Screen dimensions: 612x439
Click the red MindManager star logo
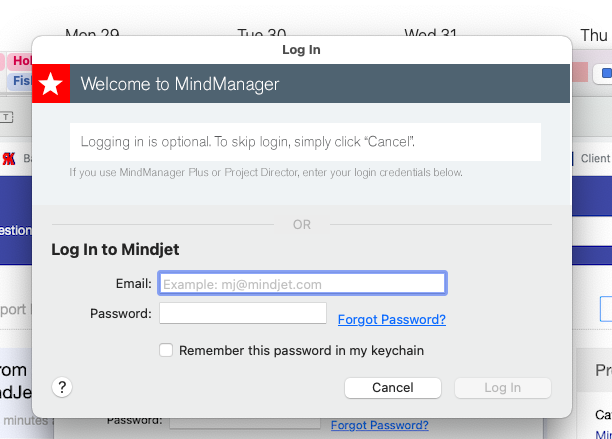pyautogui.click(x=51, y=84)
